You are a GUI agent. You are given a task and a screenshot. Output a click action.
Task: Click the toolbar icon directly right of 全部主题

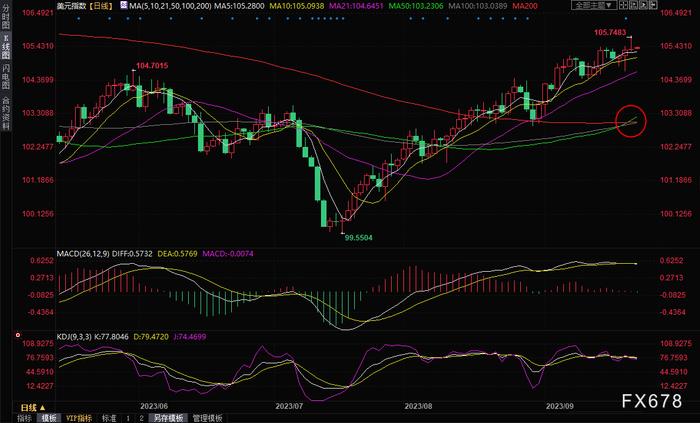click(x=624, y=5)
